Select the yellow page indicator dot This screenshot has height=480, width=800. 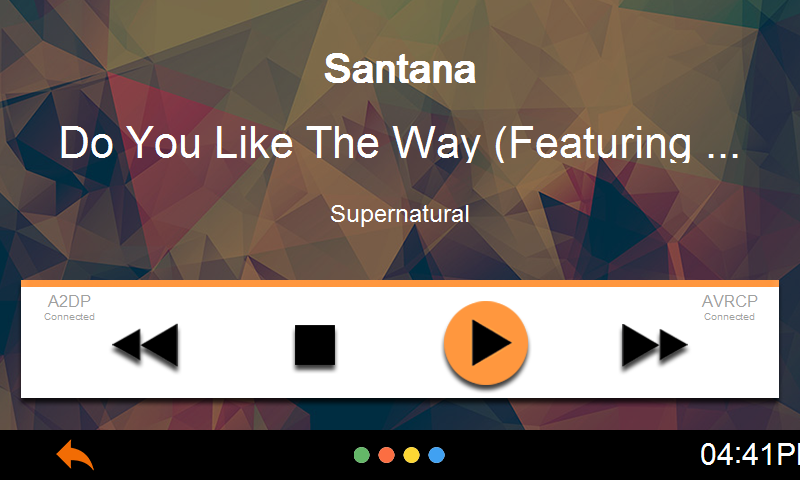point(411,455)
